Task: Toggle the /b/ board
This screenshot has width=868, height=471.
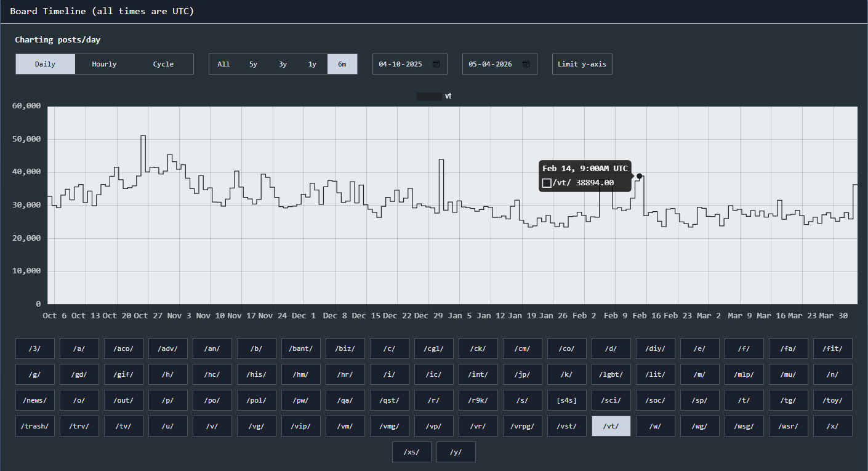Action: pos(257,348)
